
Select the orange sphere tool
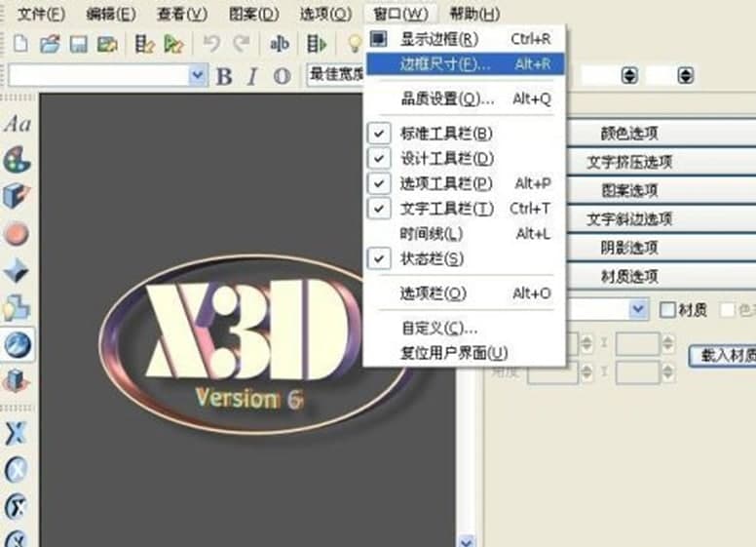pyautogui.click(x=17, y=233)
